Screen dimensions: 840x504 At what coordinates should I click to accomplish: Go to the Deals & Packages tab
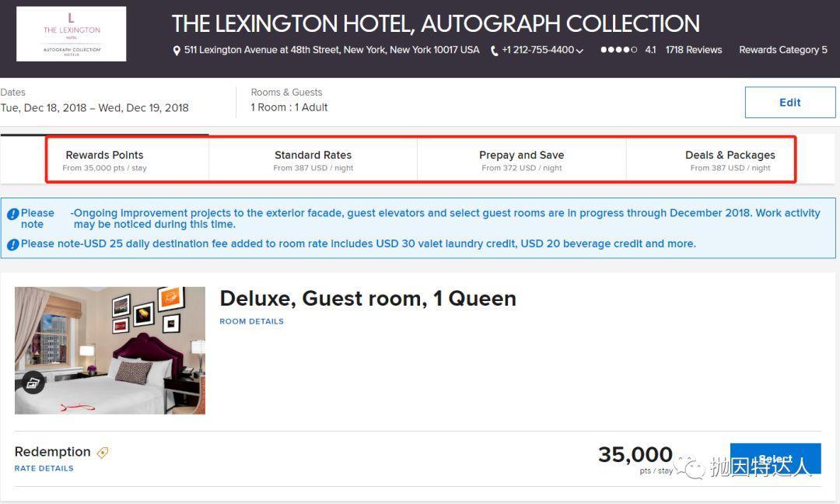[730, 160]
